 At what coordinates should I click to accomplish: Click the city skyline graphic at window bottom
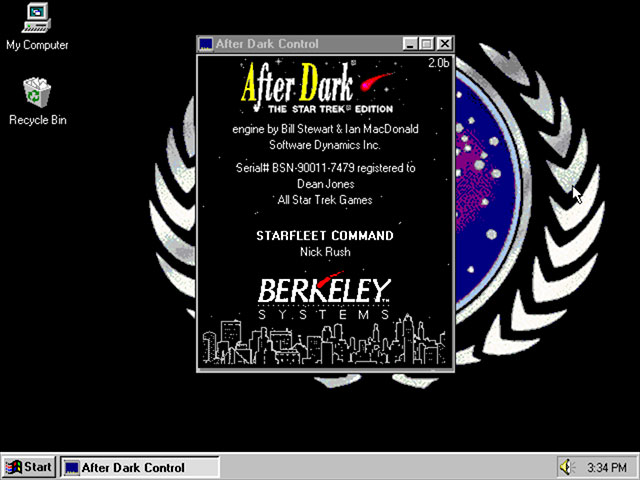point(325,343)
